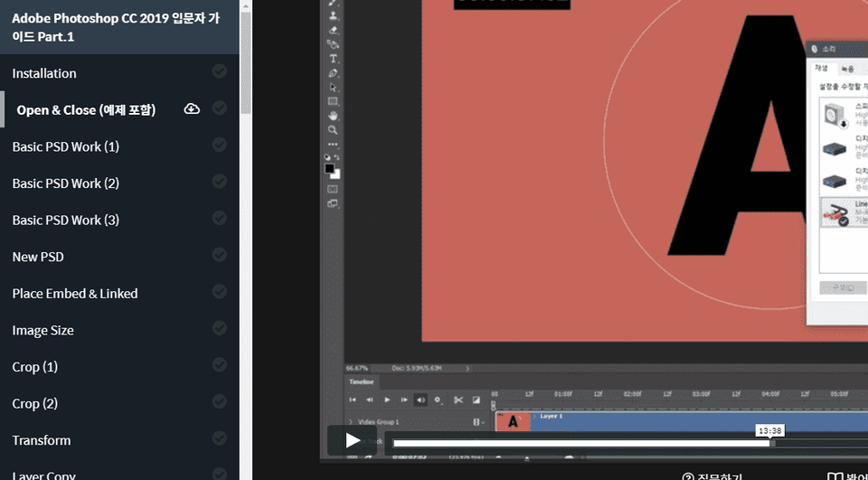This screenshot has width=868, height=480.
Task: Toggle New PSD completed checkmark
Action: 219,255
